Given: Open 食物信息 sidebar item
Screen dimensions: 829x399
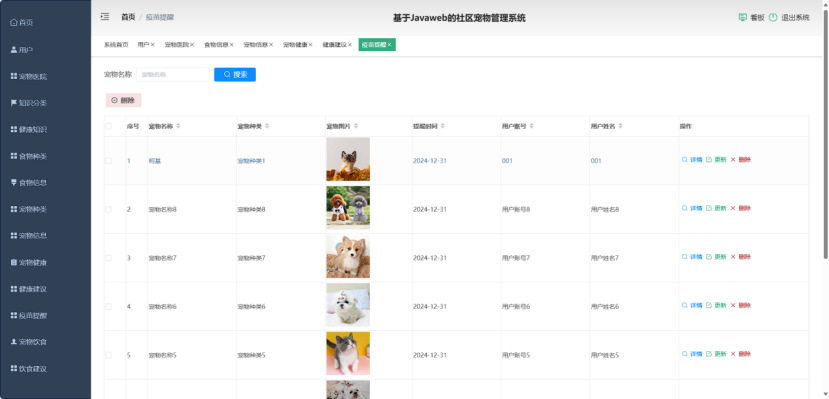Looking at the screenshot, I should tap(29, 183).
